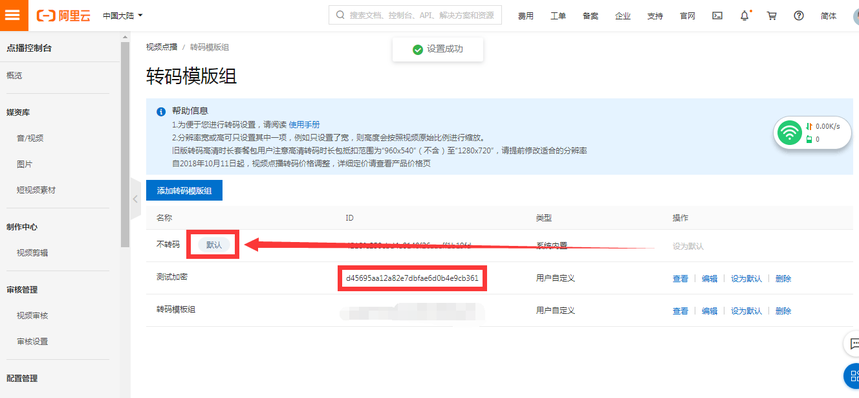This screenshot has height=398, width=859.
Task: Collapse the sidebar with the arrow handle
Action: click(x=135, y=199)
